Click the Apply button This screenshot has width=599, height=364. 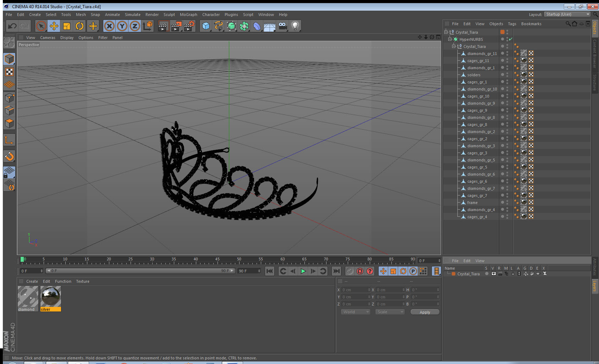(425, 312)
